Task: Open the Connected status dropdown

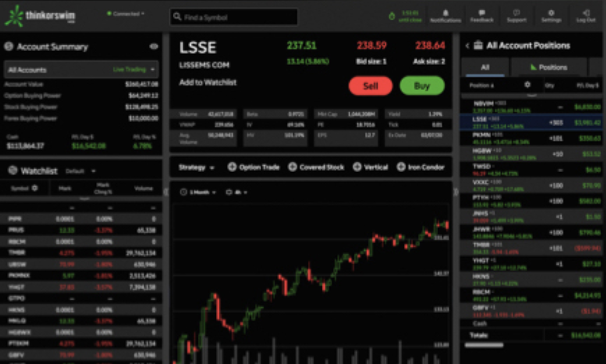Action: (126, 13)
